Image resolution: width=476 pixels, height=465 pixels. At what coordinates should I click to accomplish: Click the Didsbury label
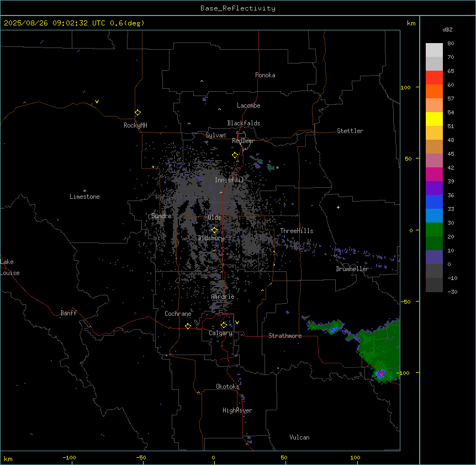pos(211,238)
